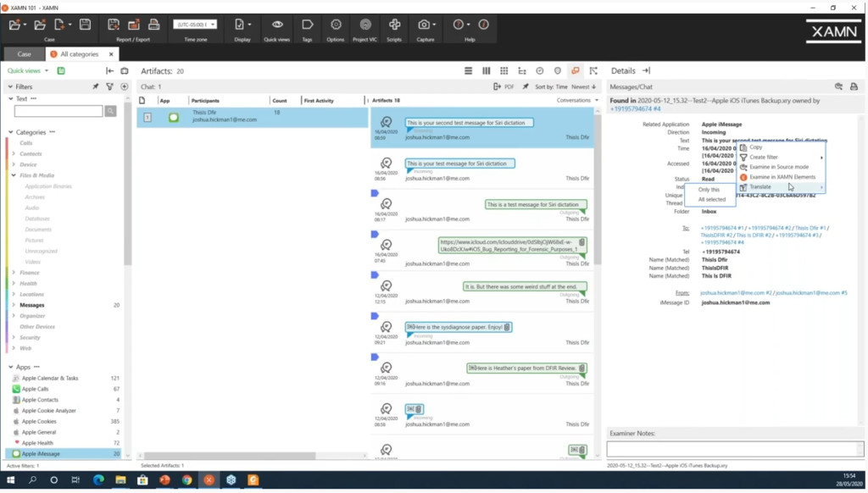Pin the Filters panel
868x493 pixels.
tap(95, 87)
